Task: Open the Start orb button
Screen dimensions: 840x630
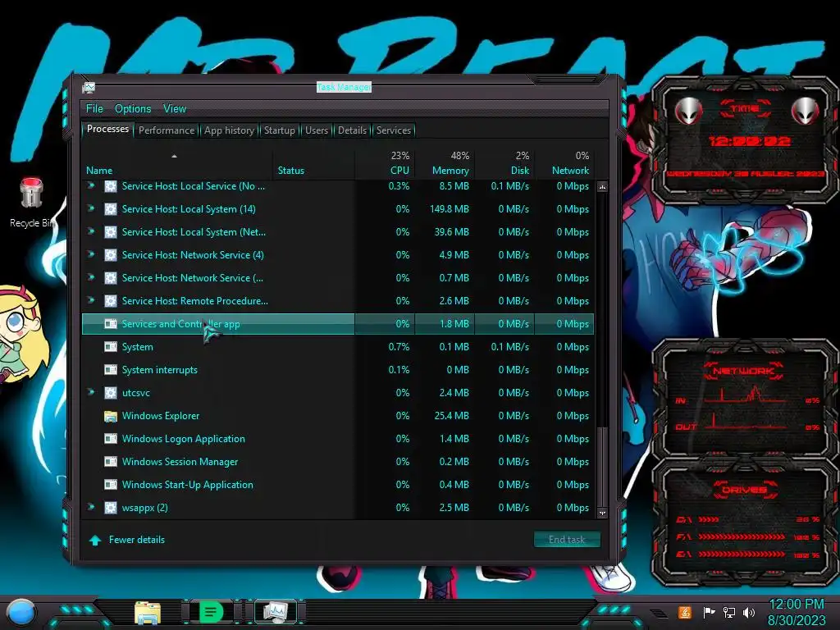Action: tap(21, 613)
